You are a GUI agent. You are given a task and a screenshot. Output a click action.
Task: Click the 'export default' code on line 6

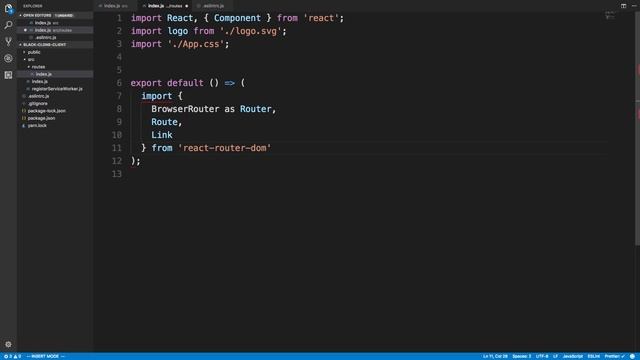[x=167, y=83]
